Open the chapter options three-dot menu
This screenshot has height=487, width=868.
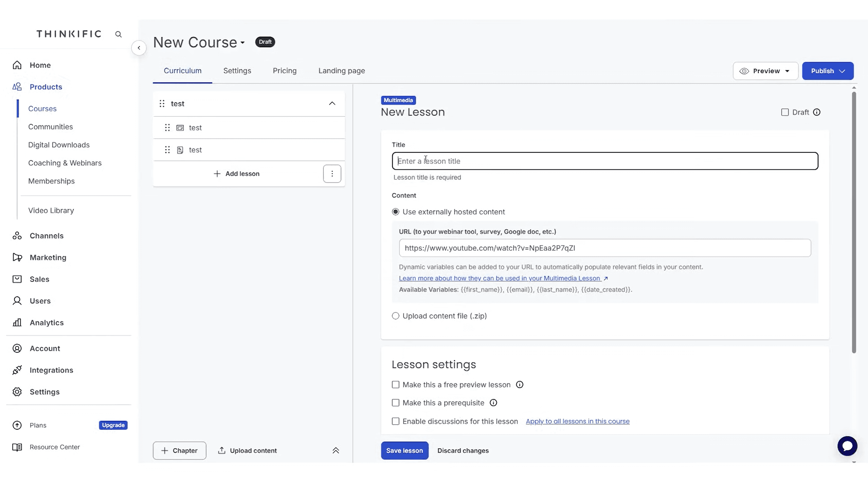(x=332, y=173)
